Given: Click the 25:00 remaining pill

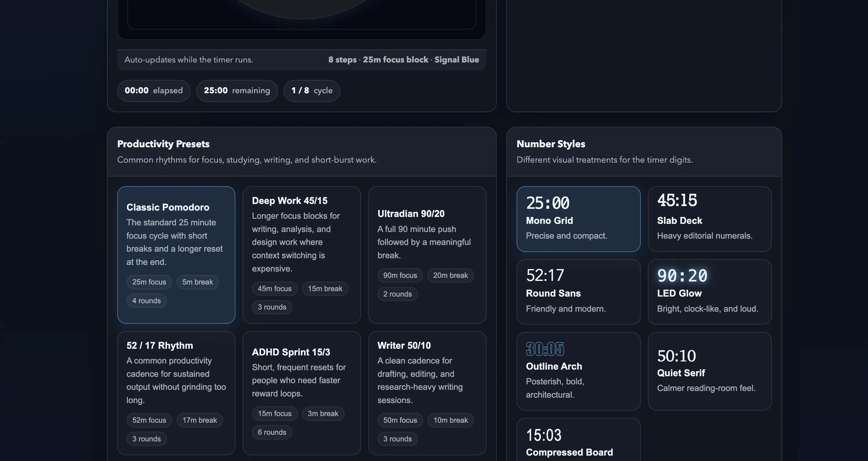Looking at the screenshot, I should click(237, 91).
